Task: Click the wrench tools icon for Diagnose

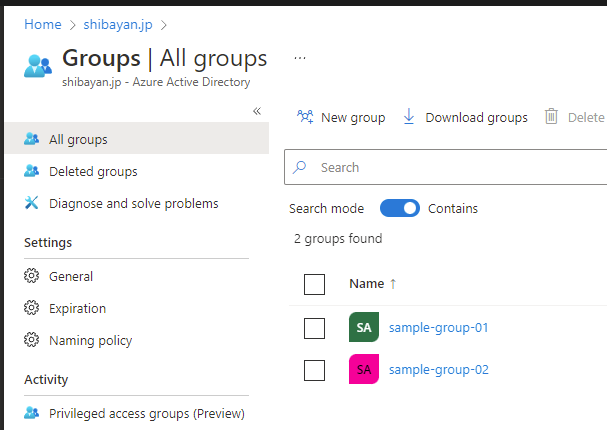Action: 31,202
